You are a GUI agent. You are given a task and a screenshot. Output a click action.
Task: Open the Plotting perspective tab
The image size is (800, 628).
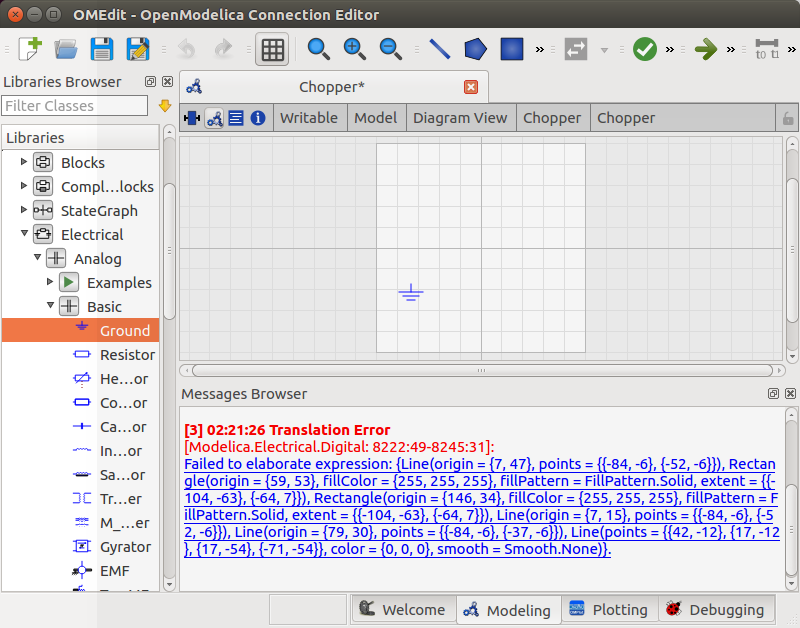609,610
